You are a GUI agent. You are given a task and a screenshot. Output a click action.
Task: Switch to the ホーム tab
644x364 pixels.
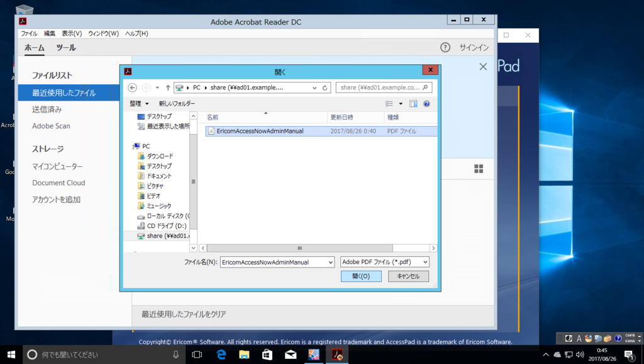[x=35, y=47]
